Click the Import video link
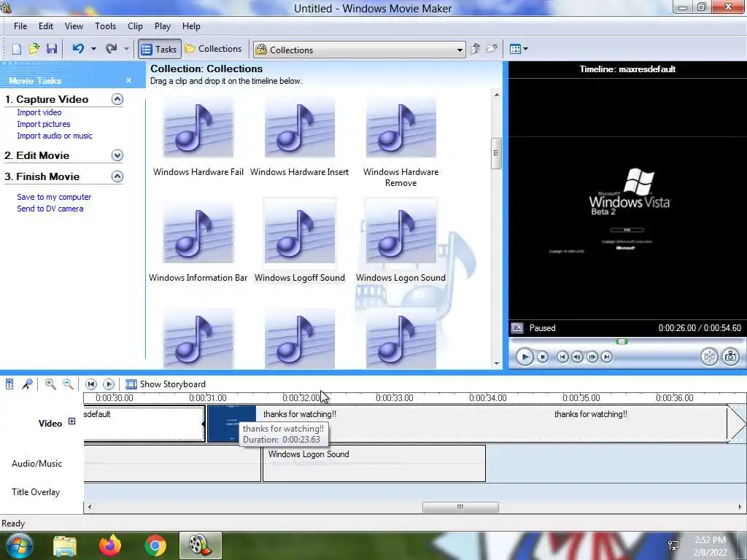 click(39, 112)
